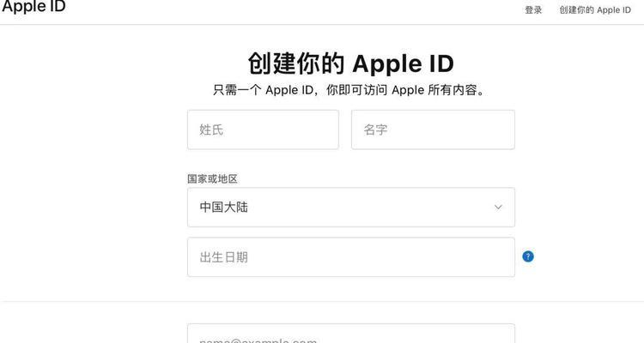Click the 姓氏 placeholder text
This screenshot has width=644, height=343.
click(211, 129)
